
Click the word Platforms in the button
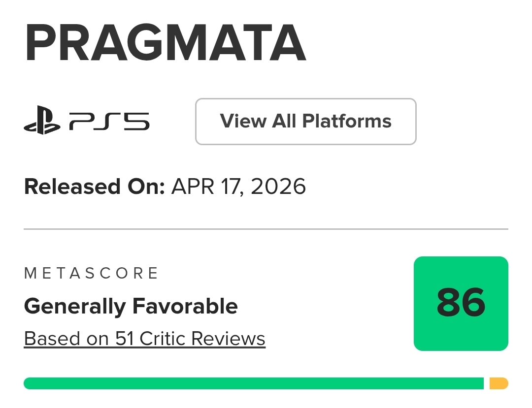click(x=347, y=122)
